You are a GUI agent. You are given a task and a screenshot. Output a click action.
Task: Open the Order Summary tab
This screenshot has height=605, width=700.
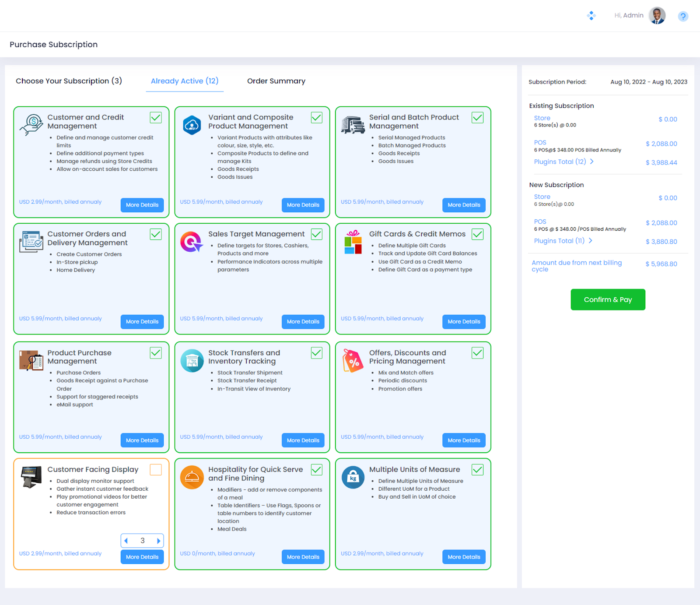point(276,81)
